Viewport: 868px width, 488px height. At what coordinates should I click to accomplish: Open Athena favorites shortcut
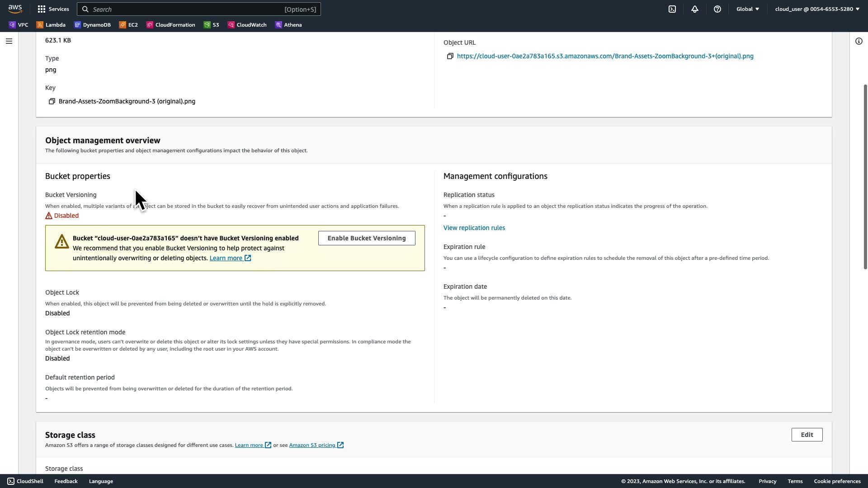click(x=288, y=25)
